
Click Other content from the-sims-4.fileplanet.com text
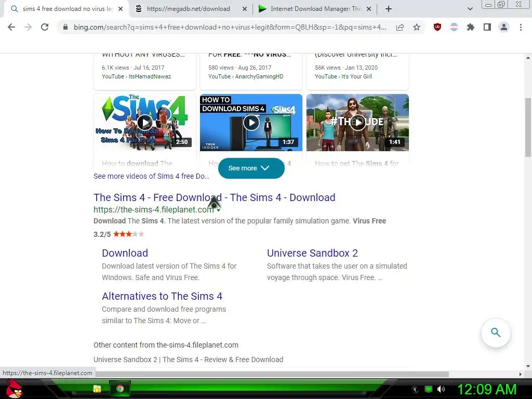pyautogui.click(x=166, y=345)
